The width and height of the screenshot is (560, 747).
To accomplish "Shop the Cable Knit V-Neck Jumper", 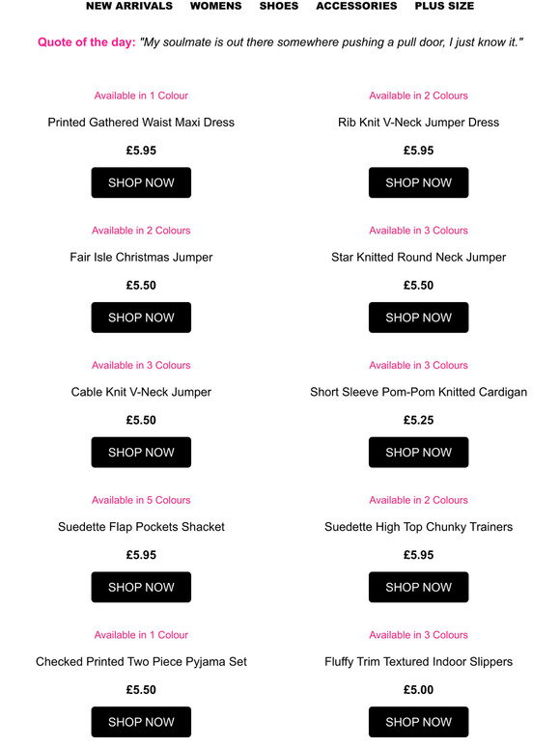I will point(141,452).
